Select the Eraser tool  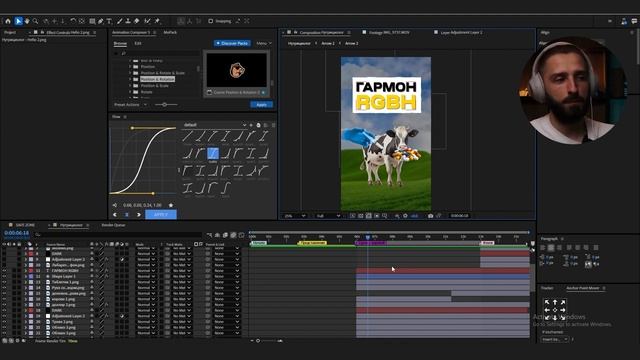coord(137,21)
